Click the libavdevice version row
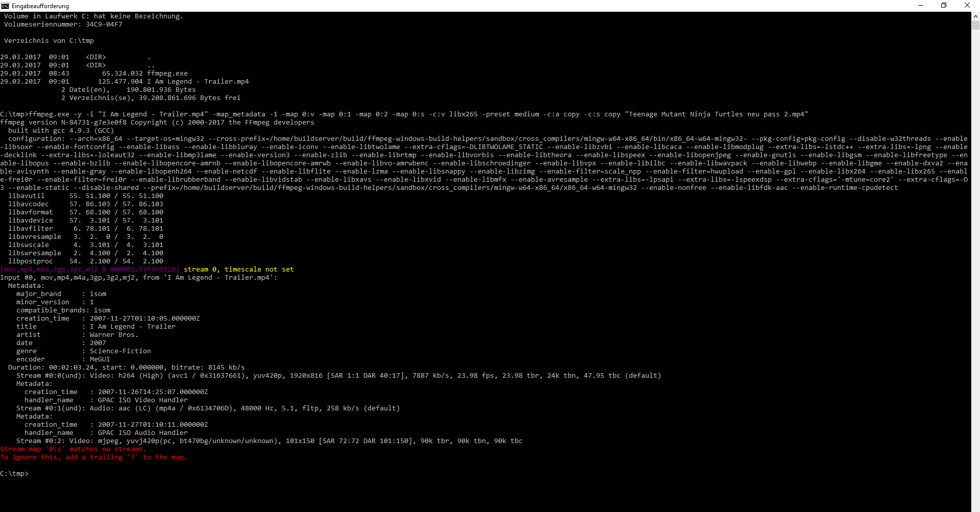Viewport: 980px width, 512px height. point(86,221)
